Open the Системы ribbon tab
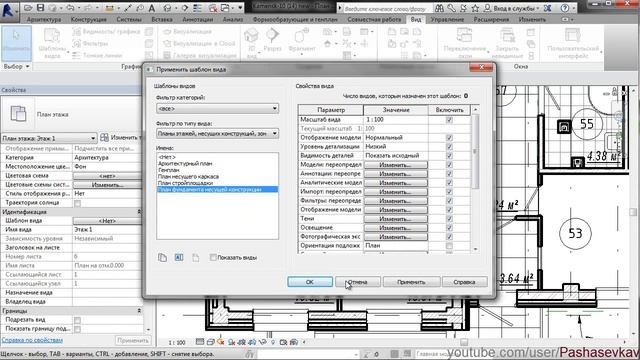This screenshot has width=640, height=360. click(129, 19)
